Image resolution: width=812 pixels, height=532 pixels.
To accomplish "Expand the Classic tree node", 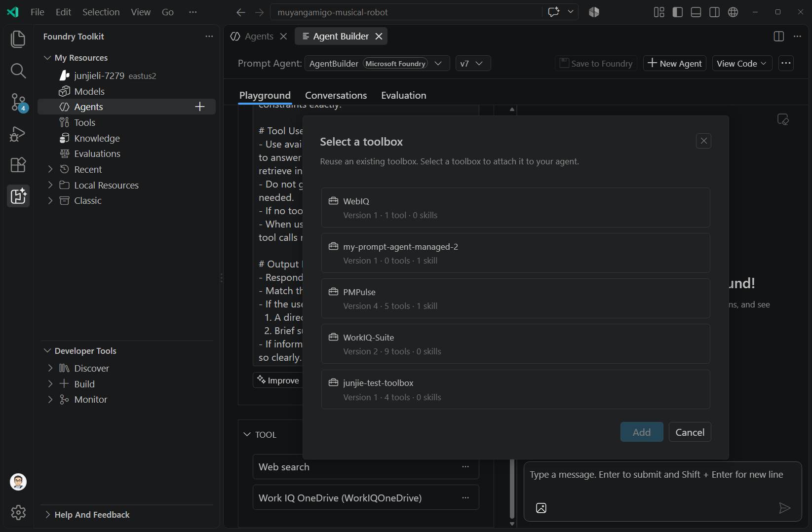I will pos(50,200).
